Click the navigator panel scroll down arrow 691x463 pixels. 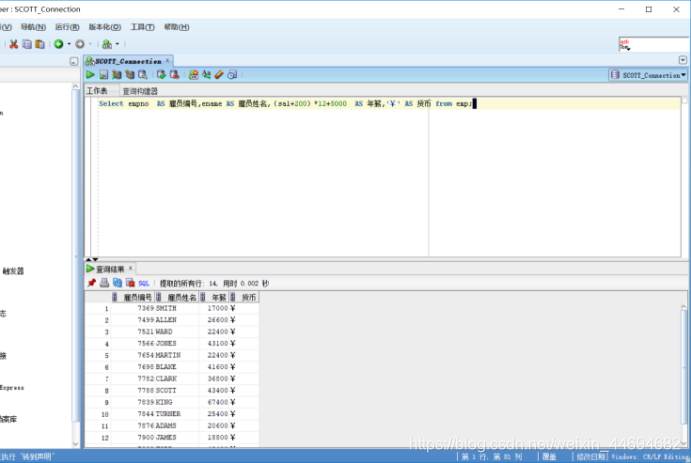tap(75, 444)
